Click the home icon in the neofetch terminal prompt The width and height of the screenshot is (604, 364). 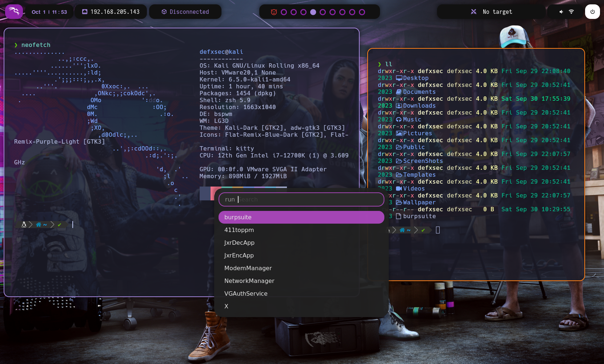click(x=39, y=225)
